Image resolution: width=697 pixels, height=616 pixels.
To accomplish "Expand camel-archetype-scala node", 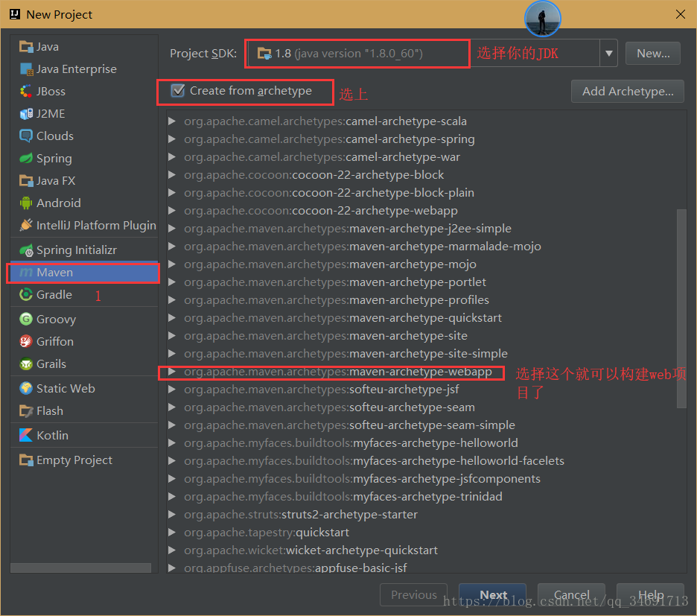I will (172, 121).
